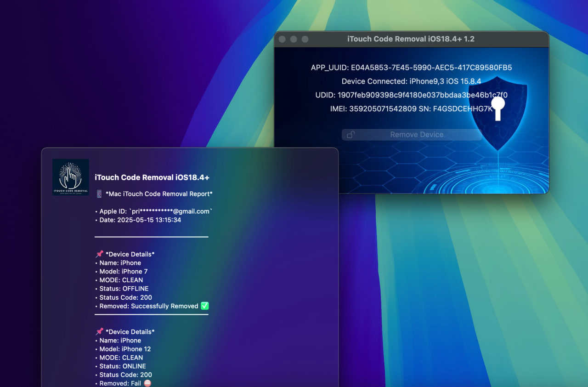Viewport: 588px width, 387px height.
Task: Open the iTouch Code Removal logo thumbnail
Action: [71, 177]
